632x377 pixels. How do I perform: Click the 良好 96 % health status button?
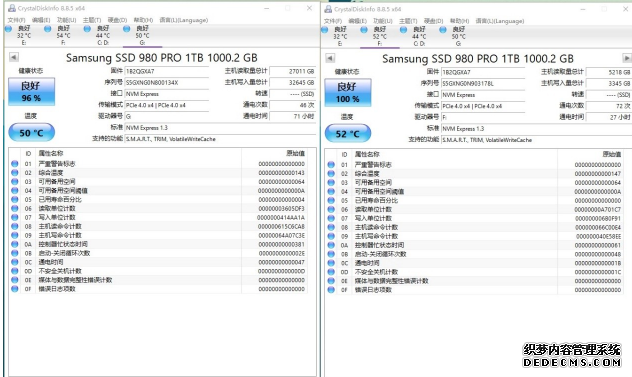(31, 92)
